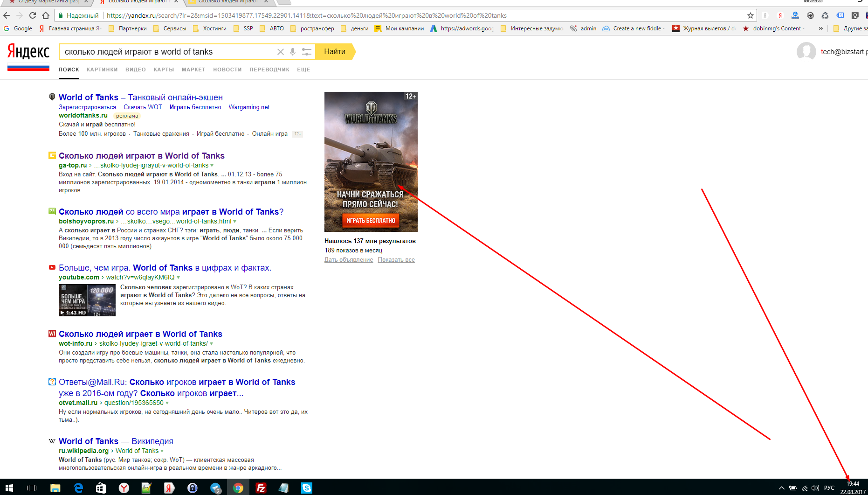This screenshot has width=868, height=495.
Task: Open FileZilla from the taskbar
Action: pyautogui.click(x=261, y=488)
